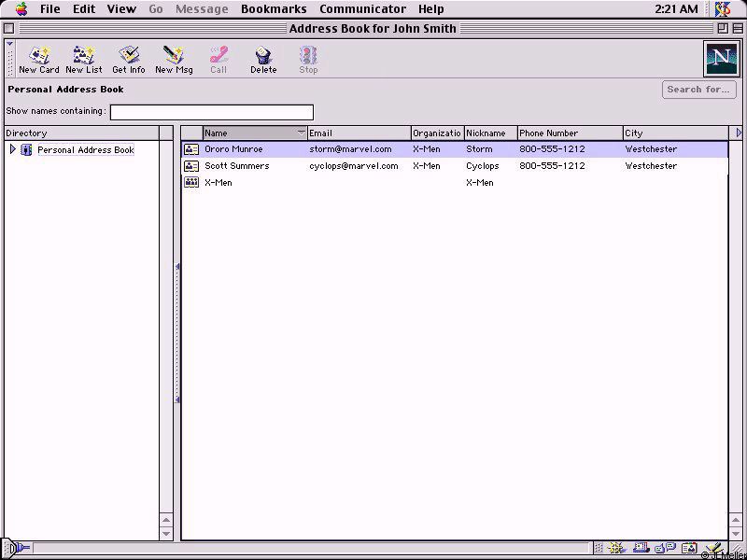The height and width of the screenshot is (560, 747).
Task: Open the Edit menu
Action: 84,9
